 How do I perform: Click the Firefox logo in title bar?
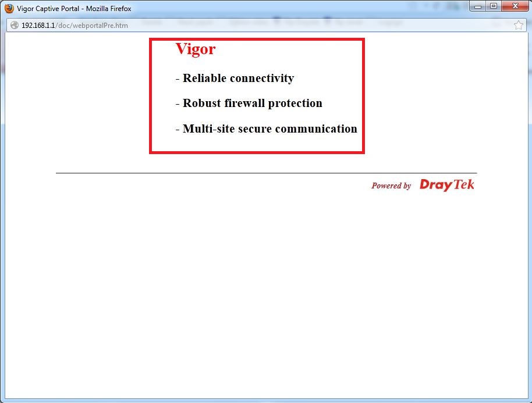tap(9, 9)
